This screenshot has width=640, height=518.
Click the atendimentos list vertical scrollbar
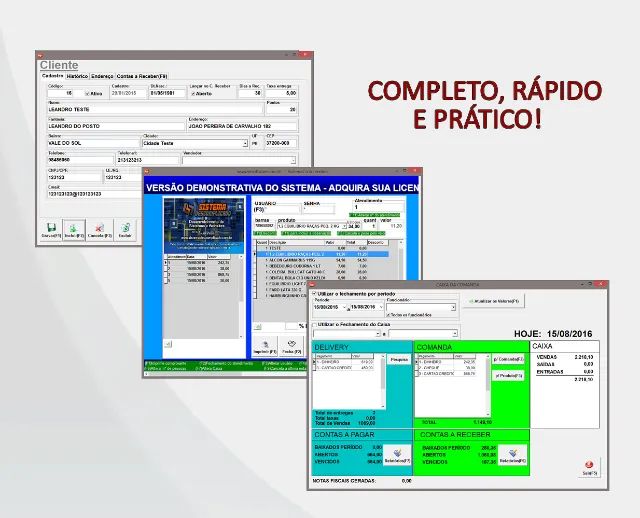[241, 297]
